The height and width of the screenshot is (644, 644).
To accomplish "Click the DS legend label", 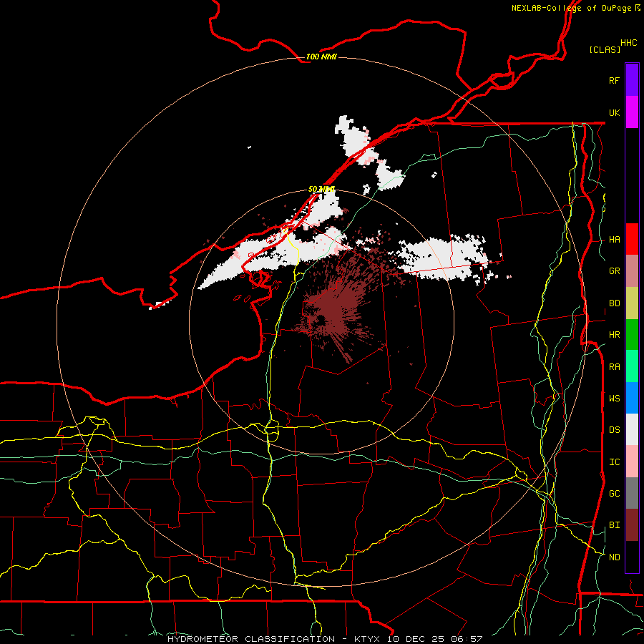I will [x=614, y=430].
